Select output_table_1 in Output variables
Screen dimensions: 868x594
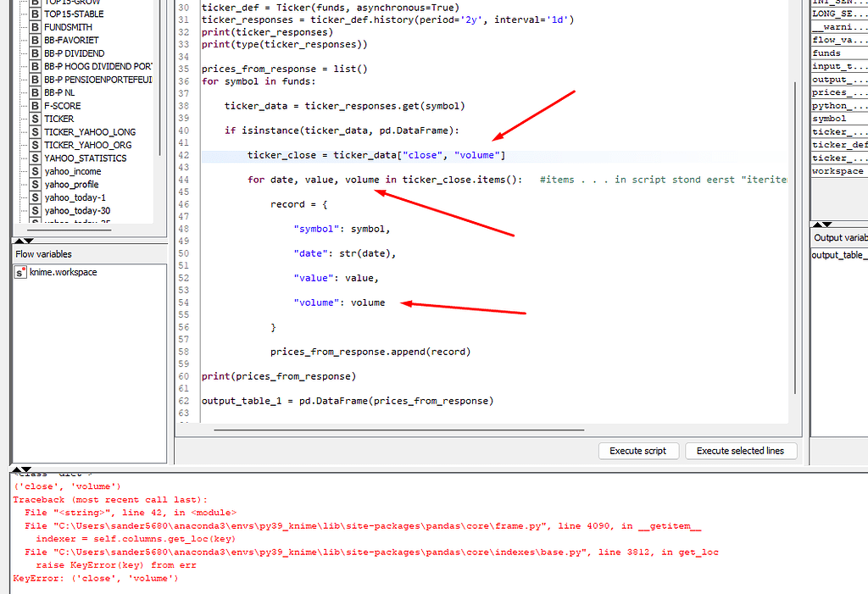click(x=837, y=255)
